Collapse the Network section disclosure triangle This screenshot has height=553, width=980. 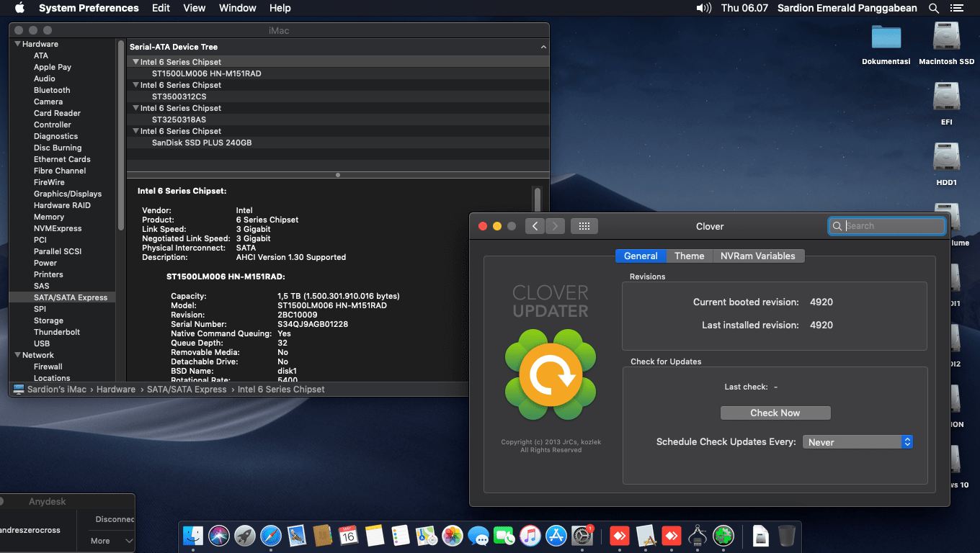pyautogui.click(x=17, y=355)
